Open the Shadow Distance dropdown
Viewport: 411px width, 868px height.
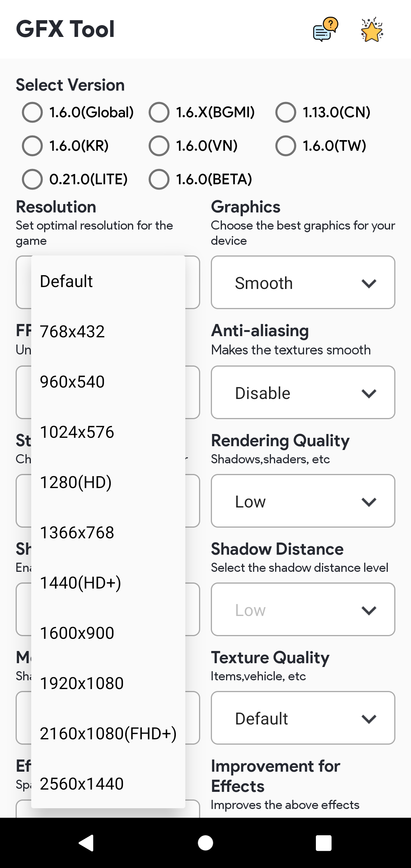click(x=303, y=610)
